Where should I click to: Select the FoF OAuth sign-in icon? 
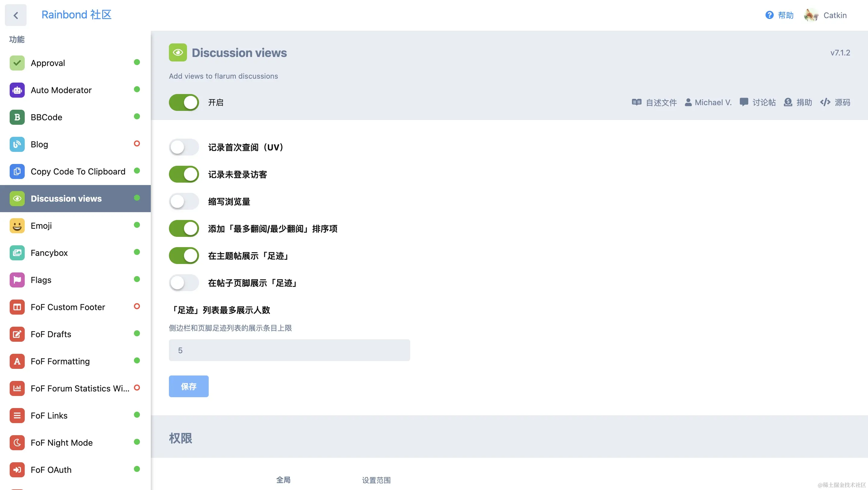(x=17, y=470)
